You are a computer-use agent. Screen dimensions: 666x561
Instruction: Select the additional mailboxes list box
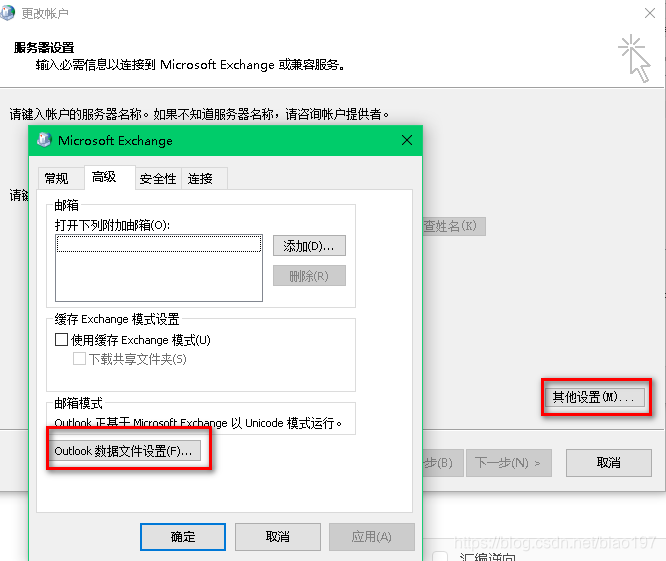[159, 268]
